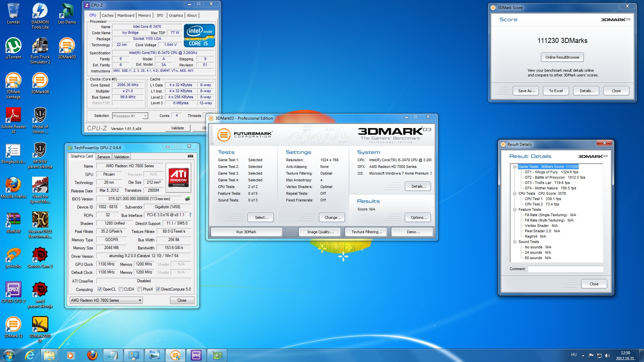Switch to Caches tab in CPU-Z
644x362 pixels.
tap(107, 15)
